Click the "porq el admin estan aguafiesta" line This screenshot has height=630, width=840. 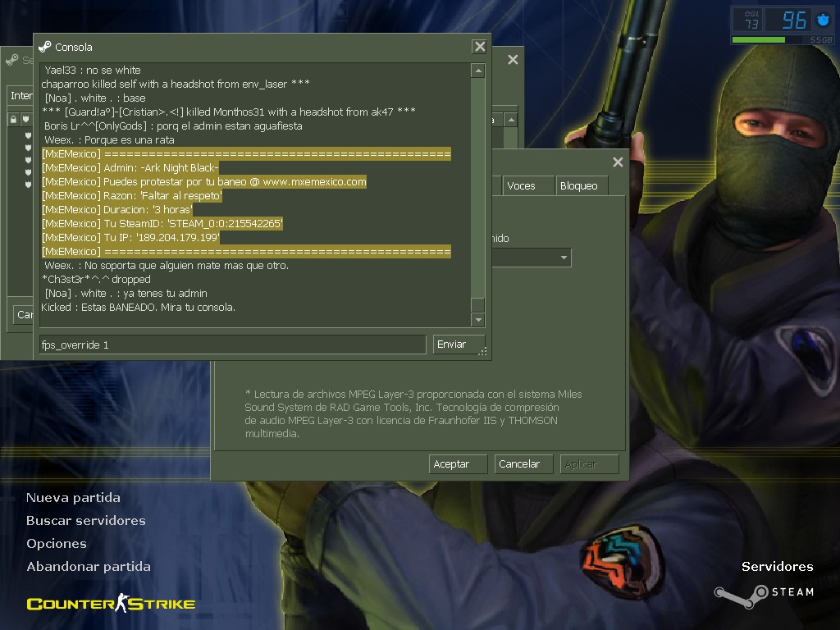(x=174, y=126)
